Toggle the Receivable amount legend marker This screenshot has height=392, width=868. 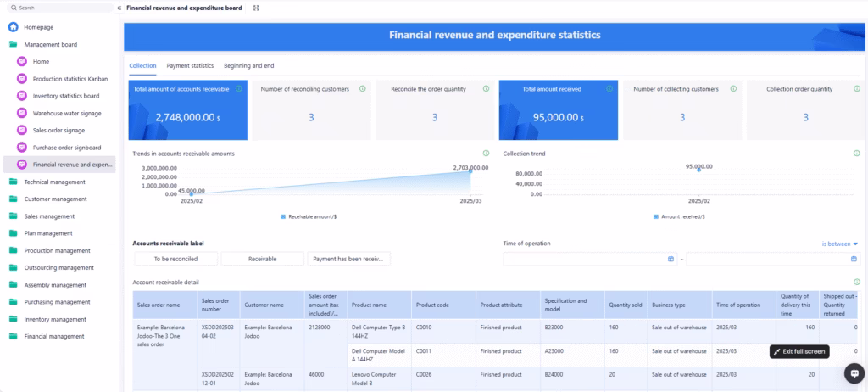(x=283, y=216)
